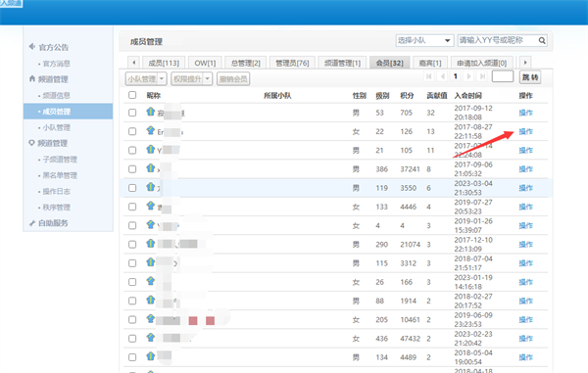Open the 嘉宾[1] tab

[x=430, y=63]
